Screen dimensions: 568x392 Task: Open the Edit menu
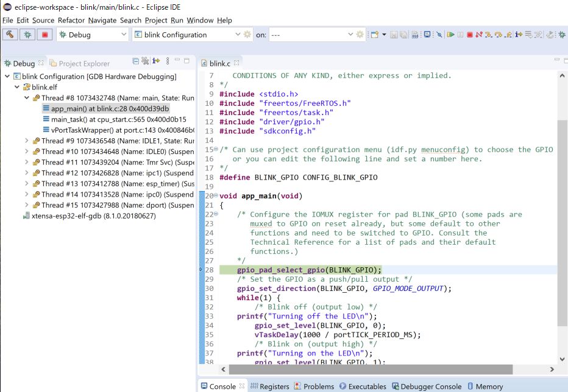click(23, 20)
